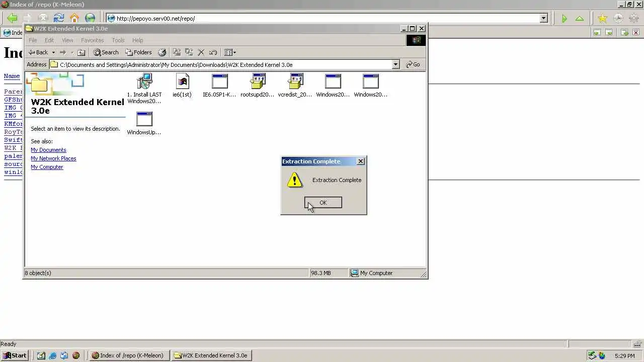Image resolution: width=644 pixels, height=362 pixels.
Task: Toggle the Explorer Folders pane
Action: click(138, 52)
